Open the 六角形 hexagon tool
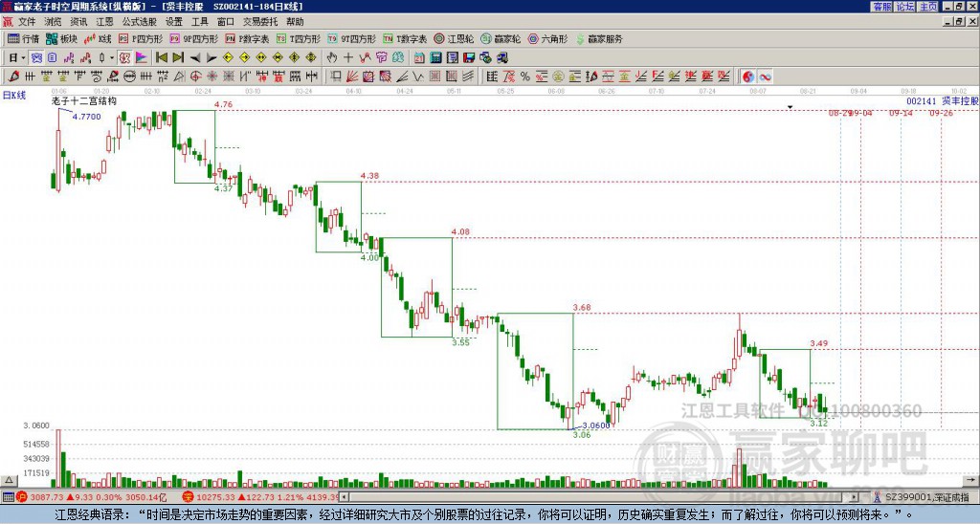The height and width of the screenshot is (524, 980). point(547,38)
